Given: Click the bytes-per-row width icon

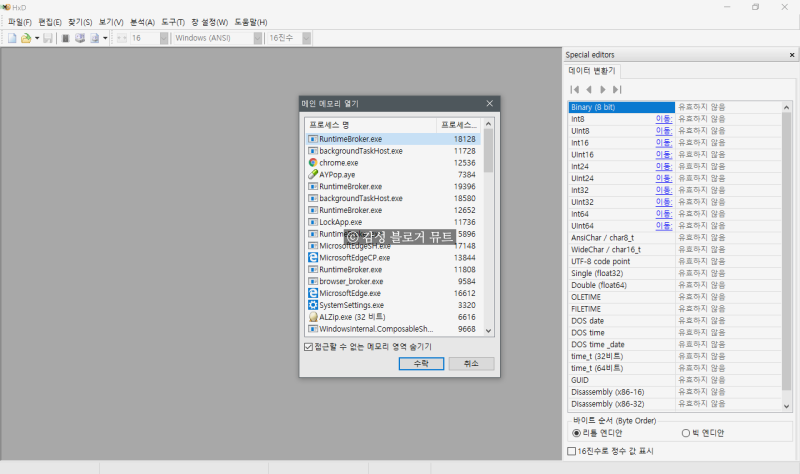Looking at the screenshot, I should (x=121, y=38).
